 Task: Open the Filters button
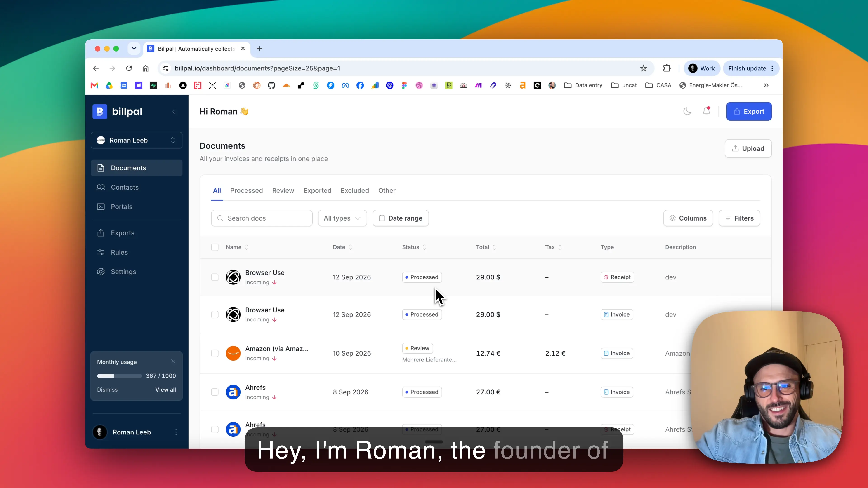[x=739, y=218]
